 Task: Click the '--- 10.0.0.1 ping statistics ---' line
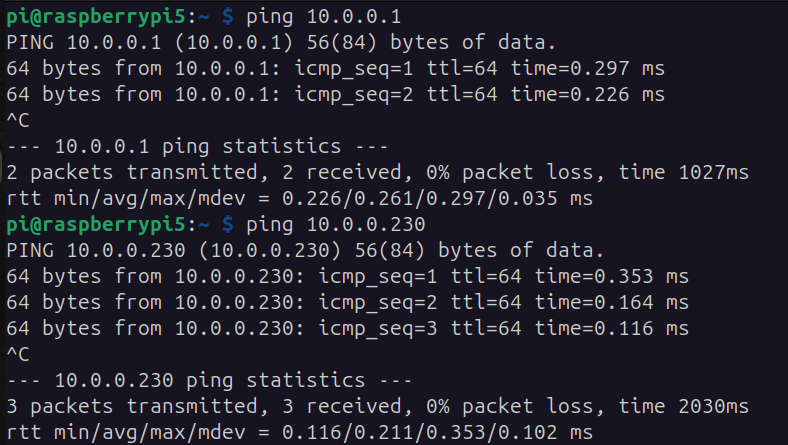(198, 147)
